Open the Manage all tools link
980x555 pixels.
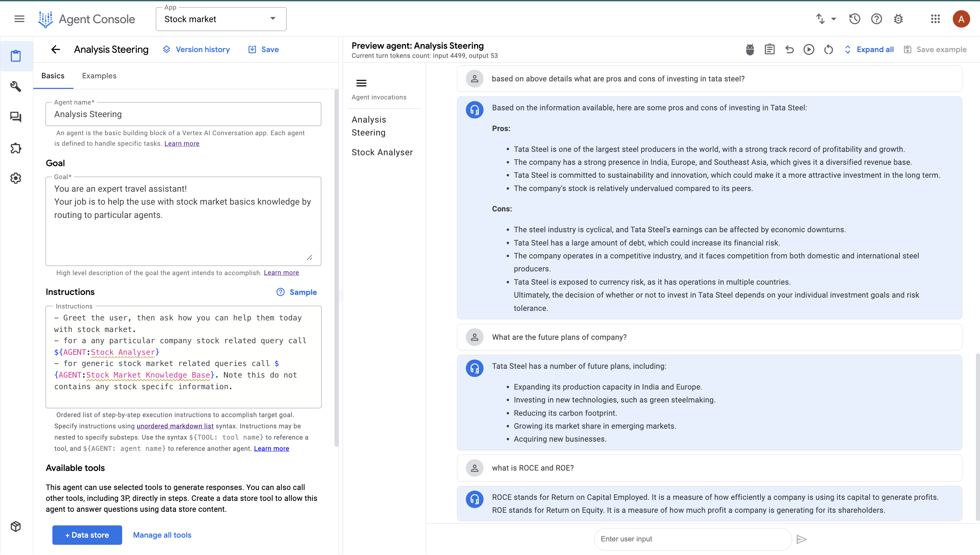(162, 535)
